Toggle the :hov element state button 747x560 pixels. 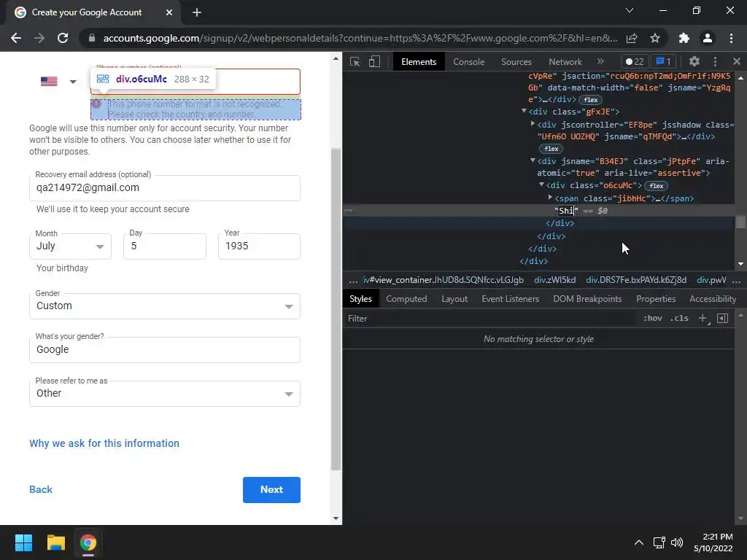652,318
